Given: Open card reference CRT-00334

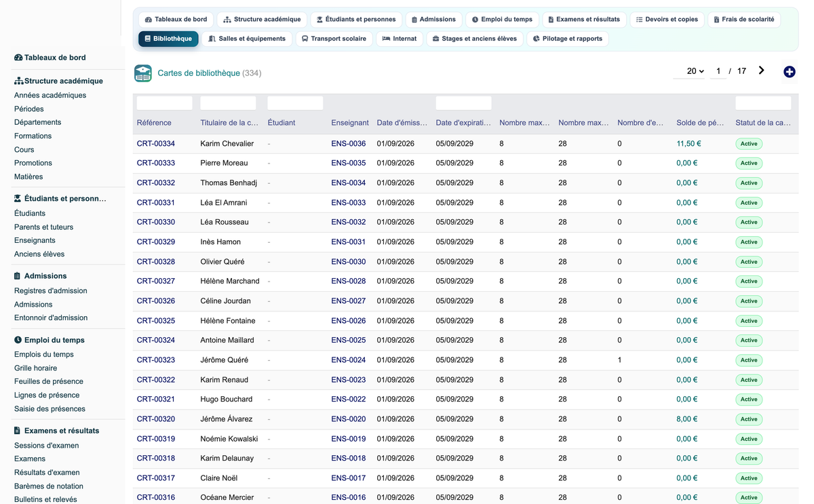Looking at the screenshot, I should [x=156, y=144].
